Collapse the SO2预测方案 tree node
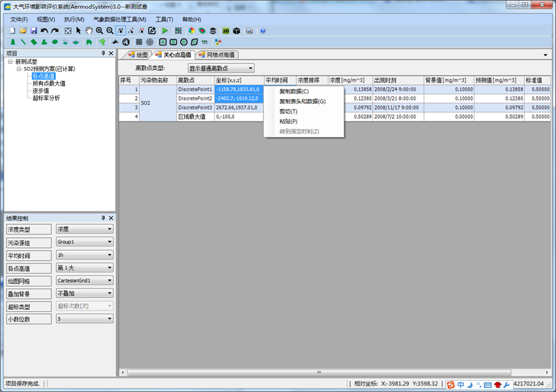The width and height of the screenshot is (556, 392). [19, 69]
